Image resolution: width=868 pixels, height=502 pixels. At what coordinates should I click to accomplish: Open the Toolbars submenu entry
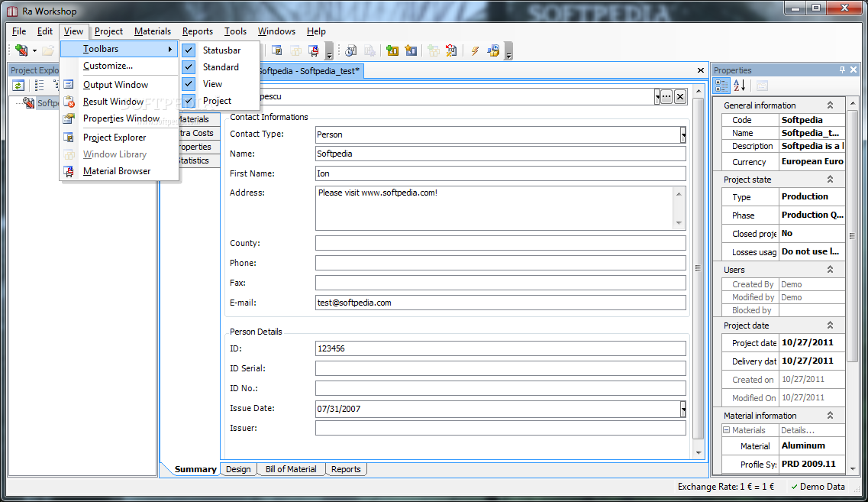[x=120, y=49]
